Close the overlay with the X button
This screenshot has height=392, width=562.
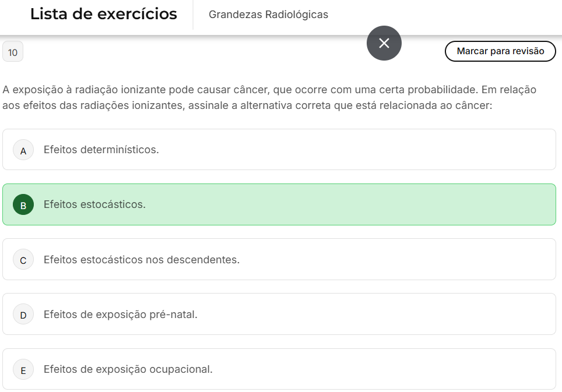coord(384,43)
